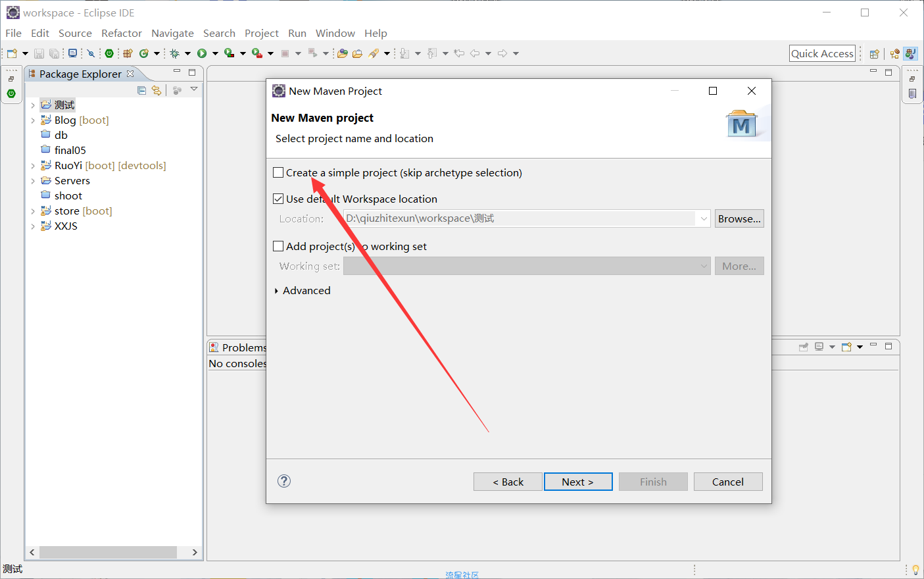The image size is (924, 579).
Task: Click the Save icon in the toolbar
Action: 39,53
